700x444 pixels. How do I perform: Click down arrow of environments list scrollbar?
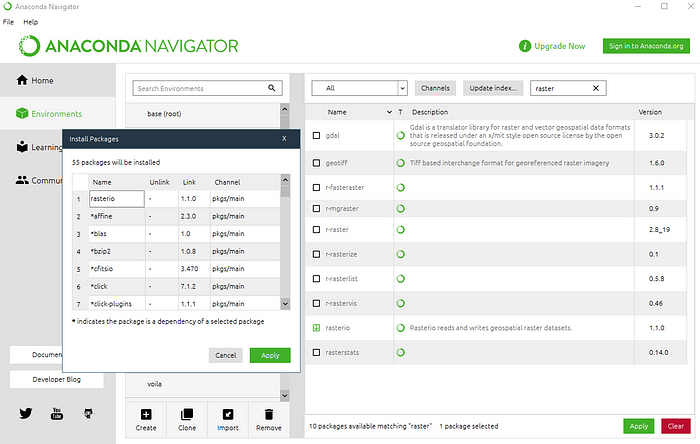[285, 395]
